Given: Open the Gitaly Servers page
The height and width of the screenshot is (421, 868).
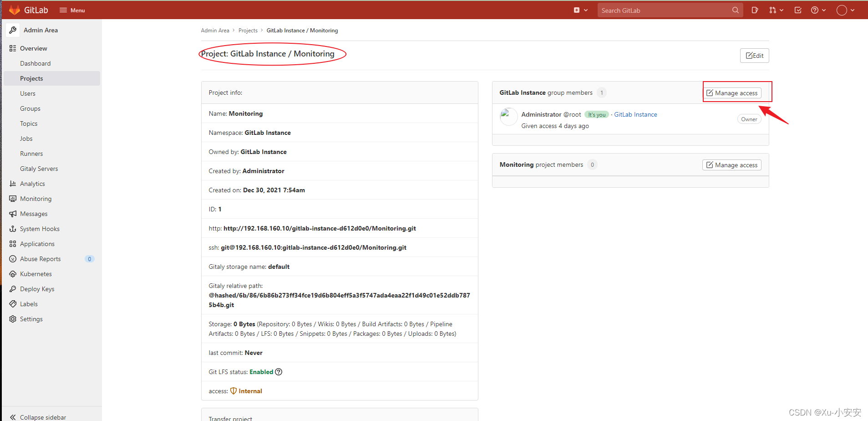Looking at the screenshot, I should click(39, 168).
